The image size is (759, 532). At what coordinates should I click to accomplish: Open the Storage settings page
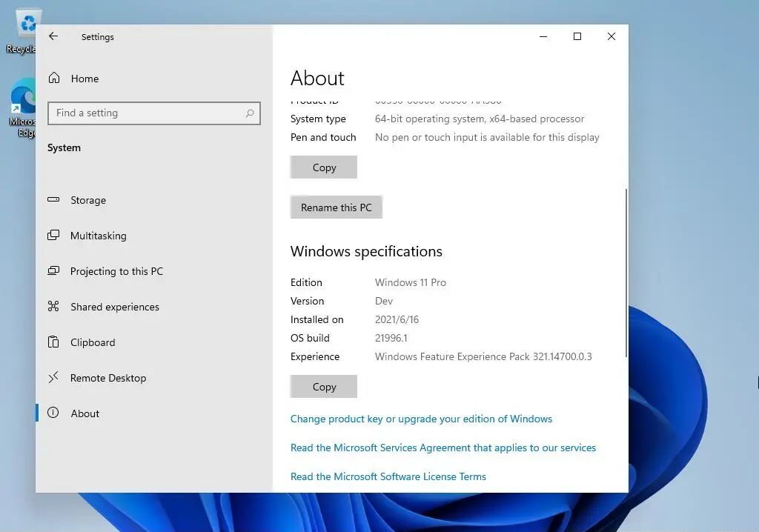pyautogui.click(x=88, y=200)
